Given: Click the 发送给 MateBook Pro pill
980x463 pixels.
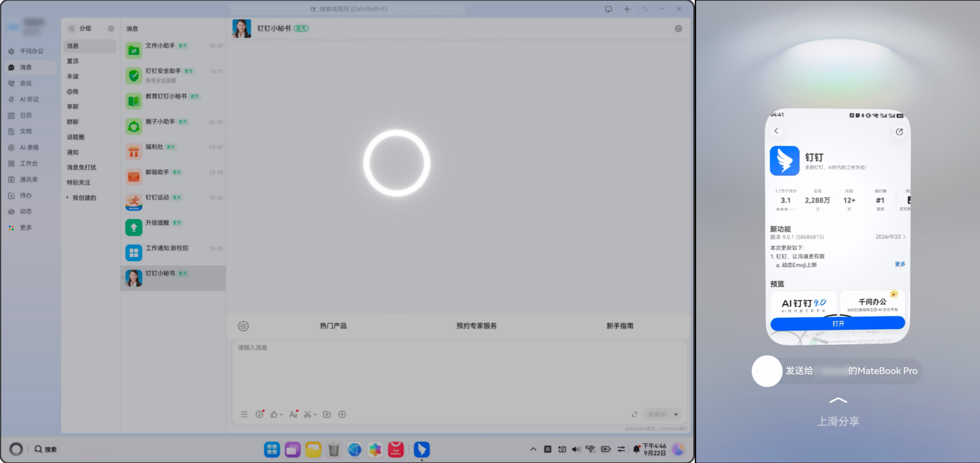Looking at the screenshot, I should click(x=837, y=371).
